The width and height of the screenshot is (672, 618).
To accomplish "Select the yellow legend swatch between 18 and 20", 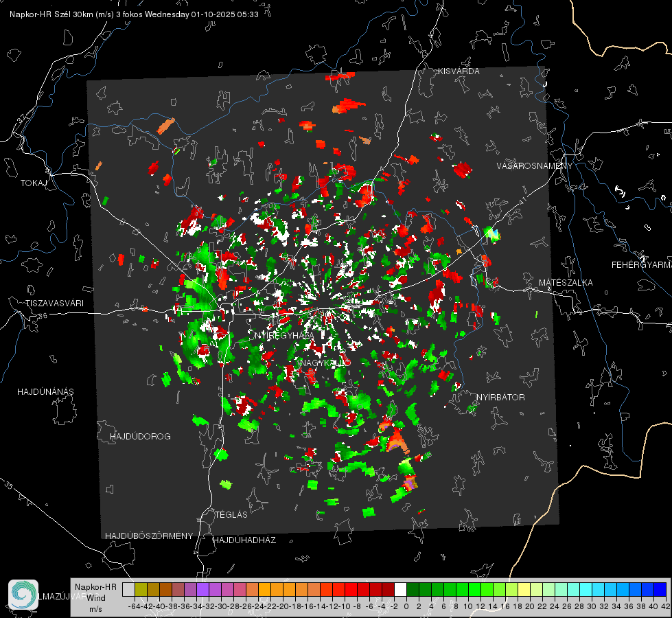I will coord(524,589).
